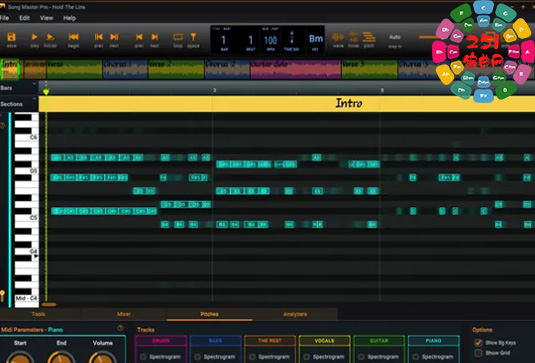This screenshot has width=535, height=363.
Task: Open the View menu
Action: pos(46,18)
